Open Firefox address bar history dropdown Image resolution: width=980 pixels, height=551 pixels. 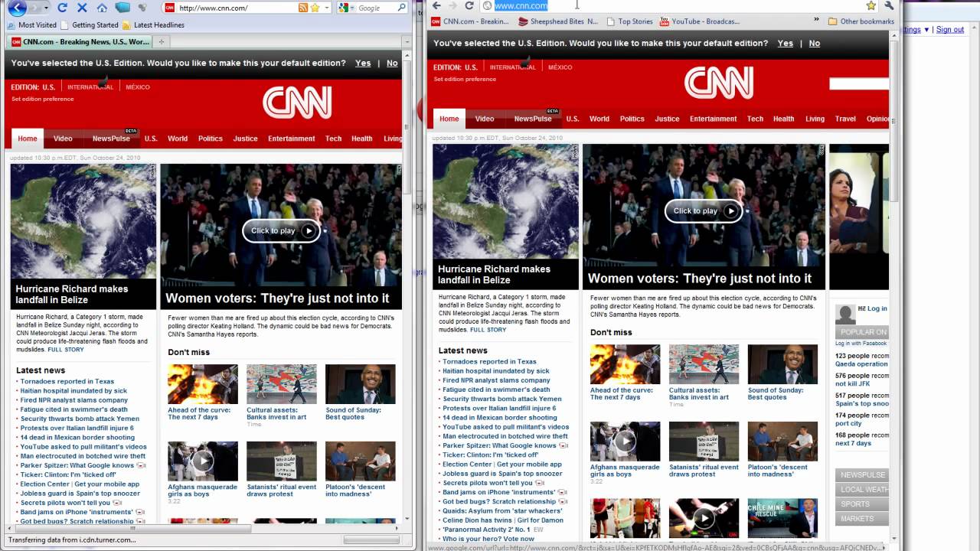pos(327,8)
